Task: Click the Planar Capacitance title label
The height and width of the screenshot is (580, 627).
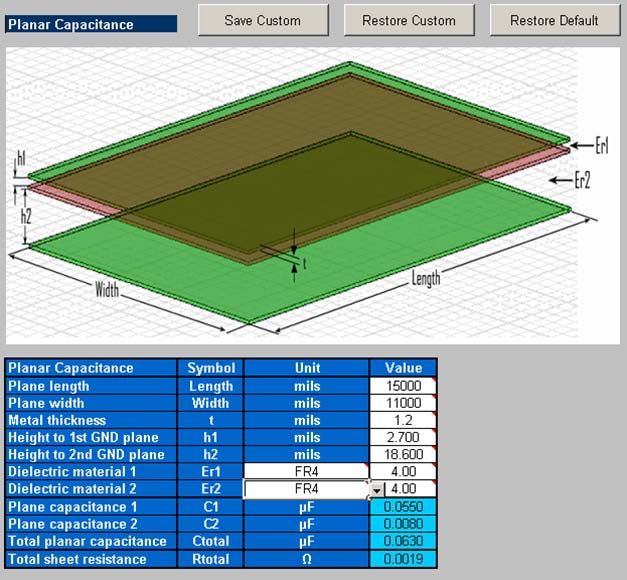Action: (91, 24)
